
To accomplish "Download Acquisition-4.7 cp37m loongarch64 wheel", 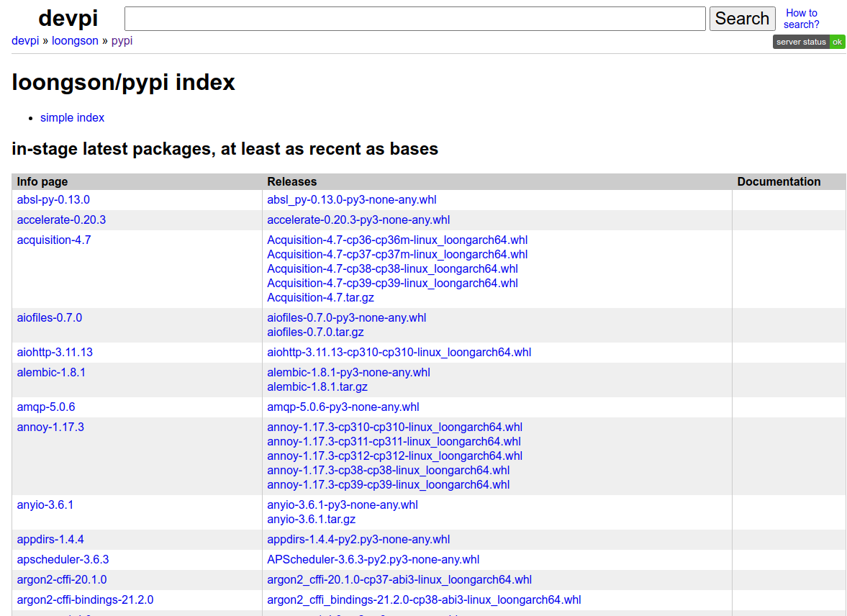I will pyautogui.click(x=397, y=255).
